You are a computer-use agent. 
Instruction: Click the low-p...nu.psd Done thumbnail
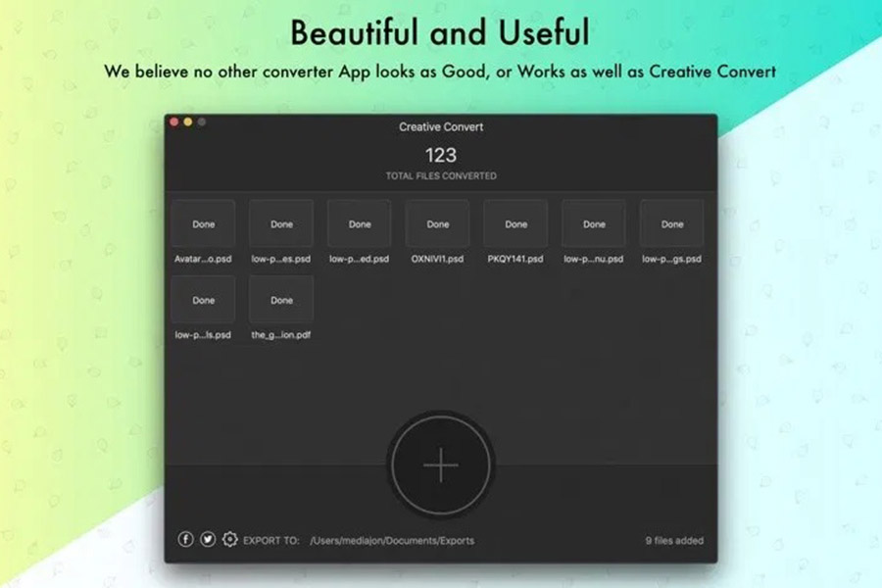(x=594, y=224)
